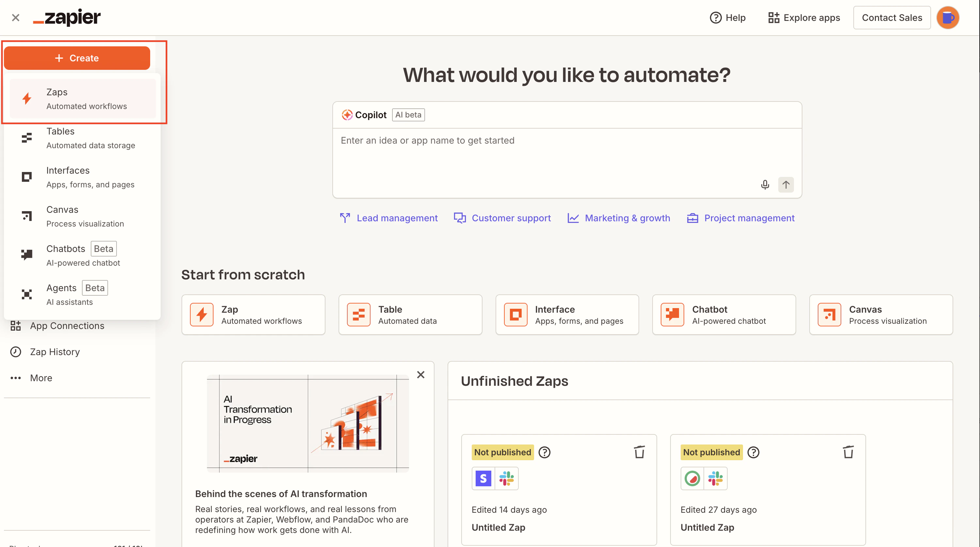The height and width of the screenshot is (547, 980).
Task: Click the Beta badge beside Agents
Action: (x=95, y=288)
